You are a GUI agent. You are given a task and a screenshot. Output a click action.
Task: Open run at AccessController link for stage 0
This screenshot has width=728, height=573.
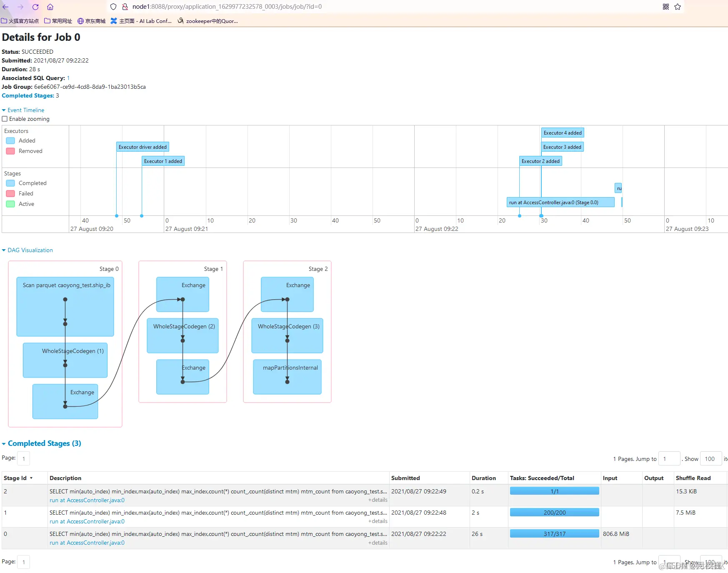[87, 543]
